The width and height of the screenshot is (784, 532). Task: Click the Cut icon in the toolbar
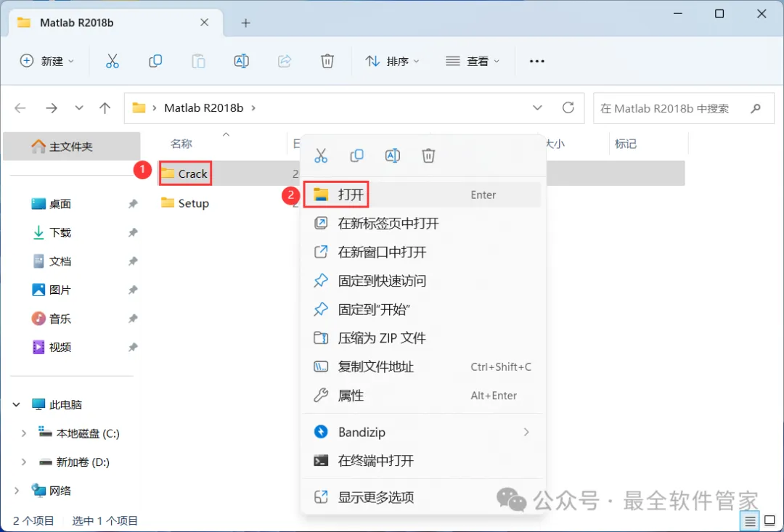(113, 61)
